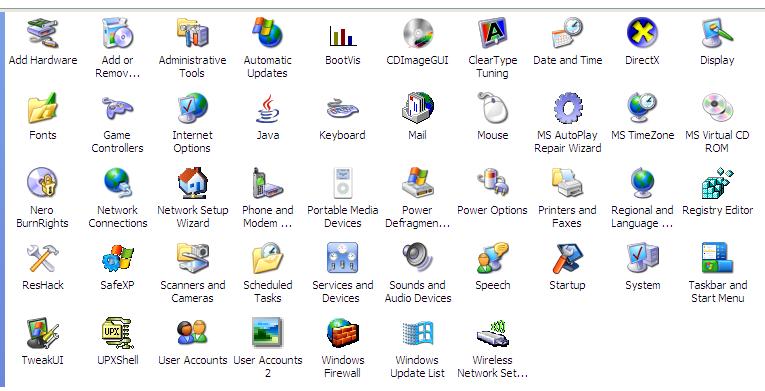
Task: Select the Game Controllers icon
Action: pyautogui.click(x=118, y=108)
